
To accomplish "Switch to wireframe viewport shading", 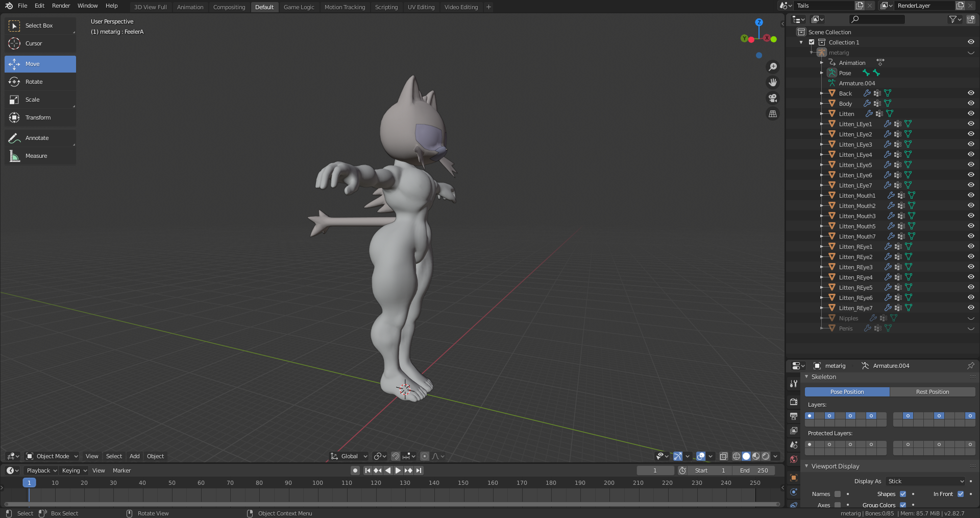I will 737,456.
